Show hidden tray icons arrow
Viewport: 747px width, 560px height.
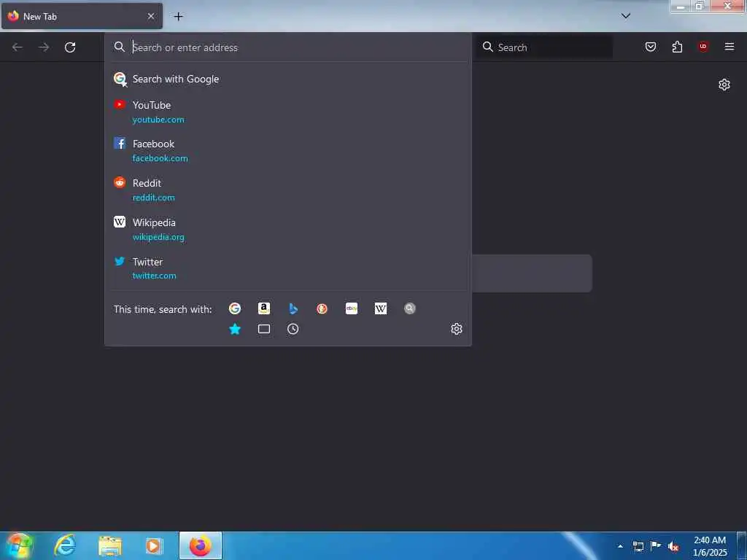(x=620, y=546)
